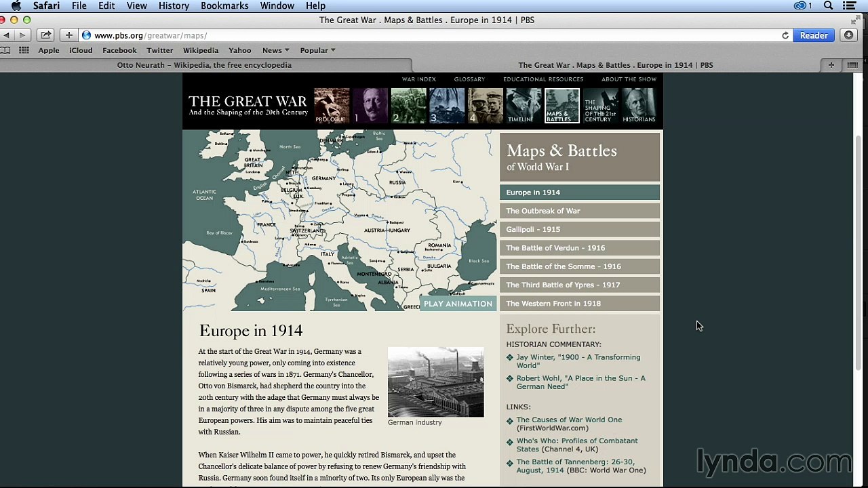Show all tabs icon at right of tab bar
Viewport: 868px width, 488px height.
(x=852, y=65)
